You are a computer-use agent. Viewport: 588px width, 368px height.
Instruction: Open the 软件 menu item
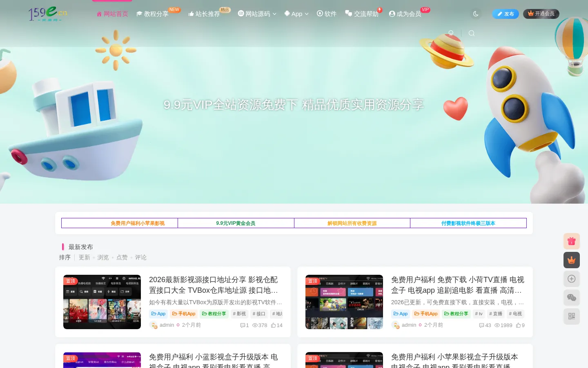[x=327, y=14]
